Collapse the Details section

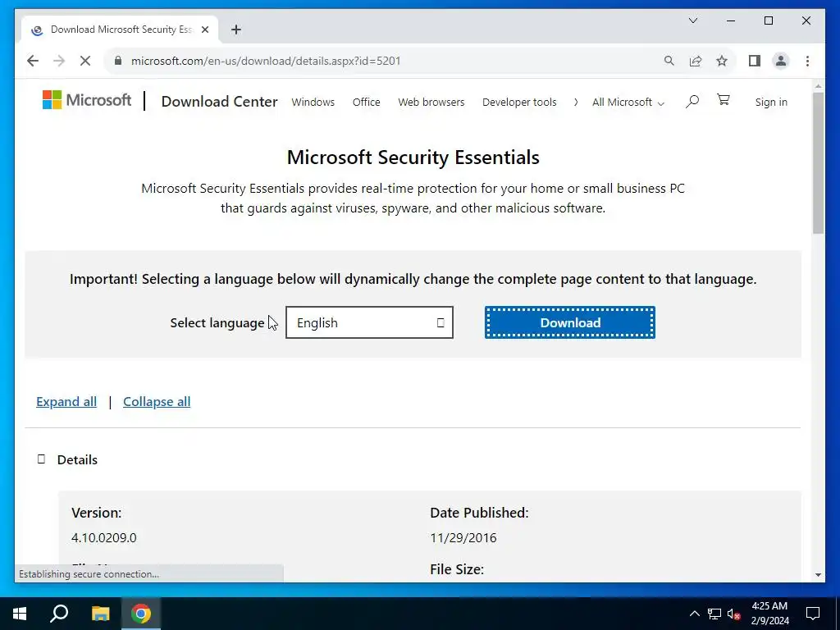tap(41, 459)
